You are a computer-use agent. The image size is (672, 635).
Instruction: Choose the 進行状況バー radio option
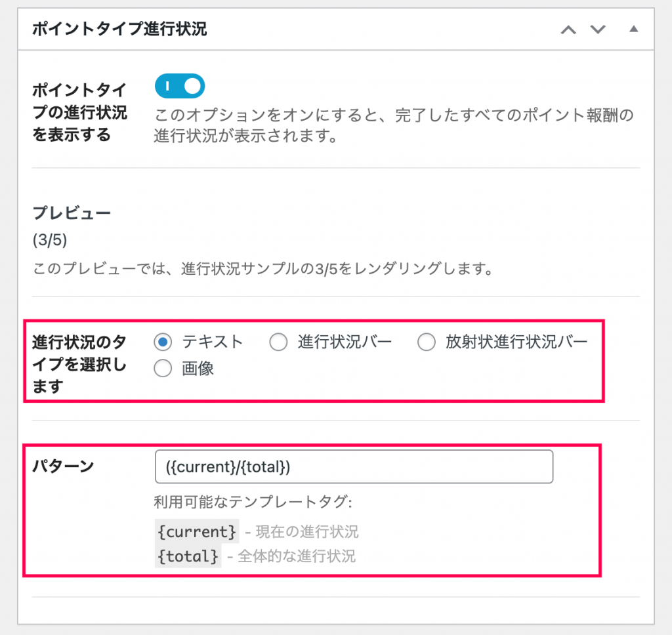[x=278, y=342]
